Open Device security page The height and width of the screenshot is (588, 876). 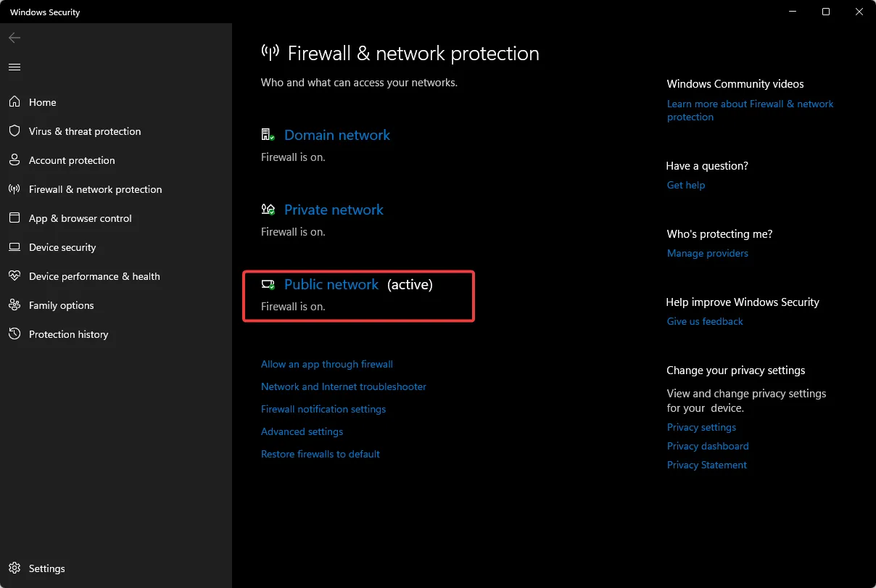click(62, 247)
